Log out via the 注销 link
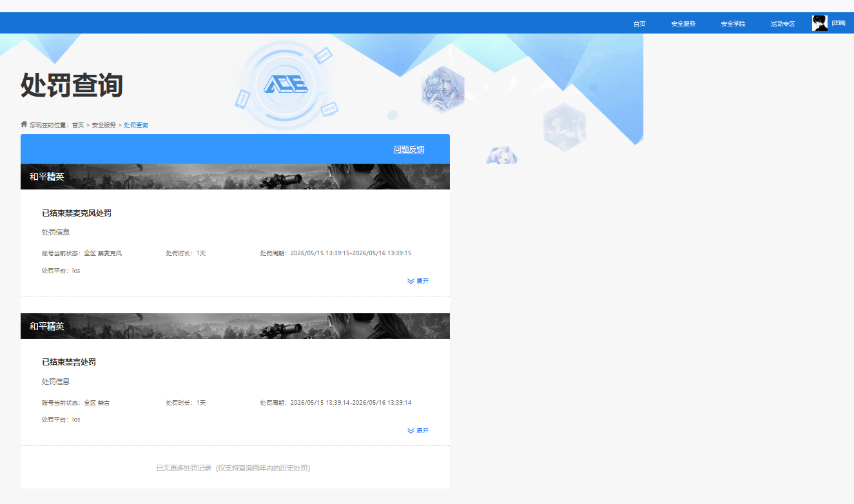Screen dimensions: 854x504 pyautogui.click(x=839, y=23)
